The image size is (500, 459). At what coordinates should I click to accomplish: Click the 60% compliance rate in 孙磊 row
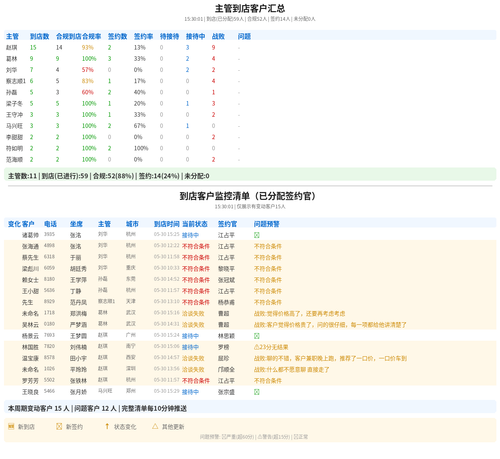pyautogui.click(x=88, y=92)
